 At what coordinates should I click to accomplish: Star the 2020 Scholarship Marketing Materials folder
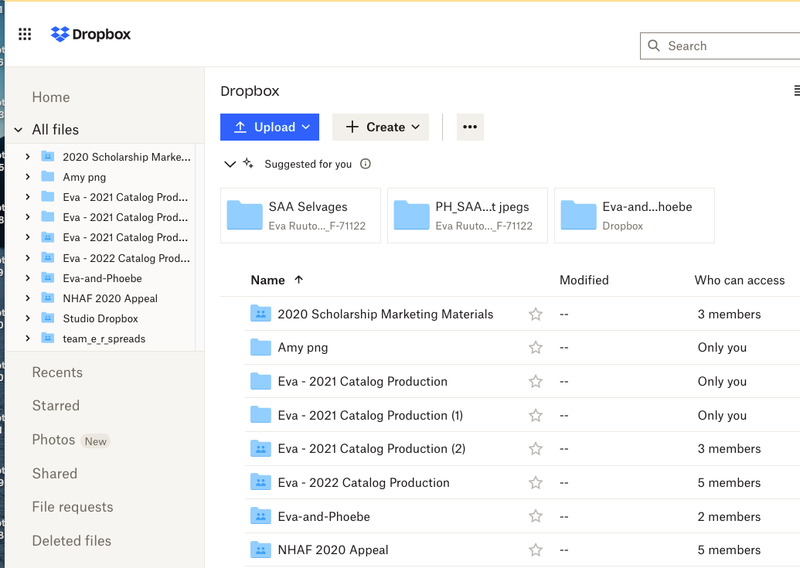tap(535, 314)
